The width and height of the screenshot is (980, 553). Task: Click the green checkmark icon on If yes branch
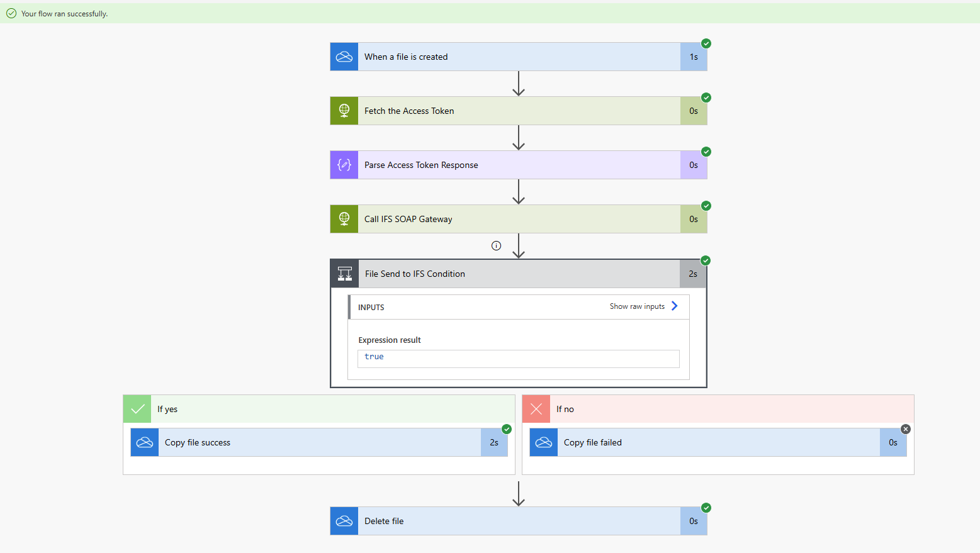coord(137,409)
